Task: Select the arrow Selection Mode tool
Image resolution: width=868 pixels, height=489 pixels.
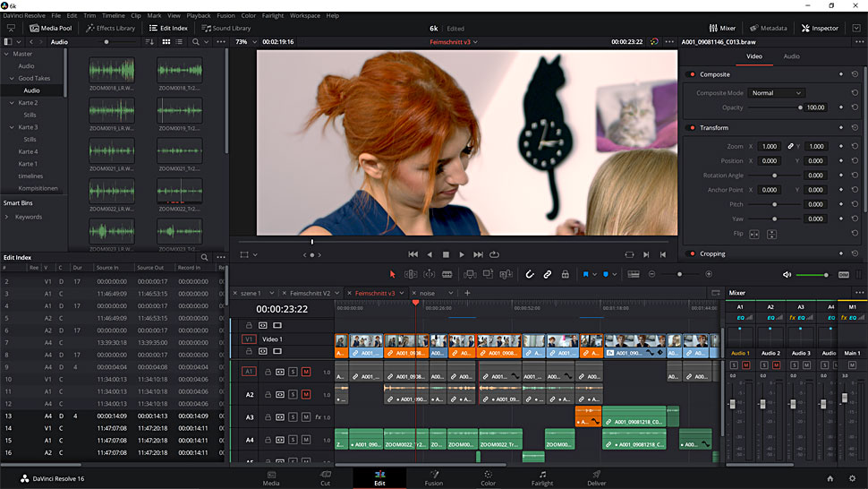Action: pyautogui.click(x=392, y=274)
